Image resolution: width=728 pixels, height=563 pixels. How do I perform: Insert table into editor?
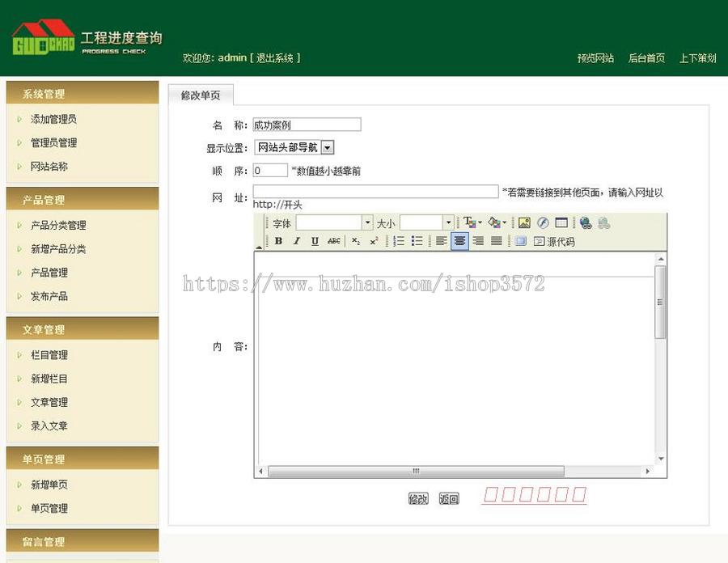561,222
